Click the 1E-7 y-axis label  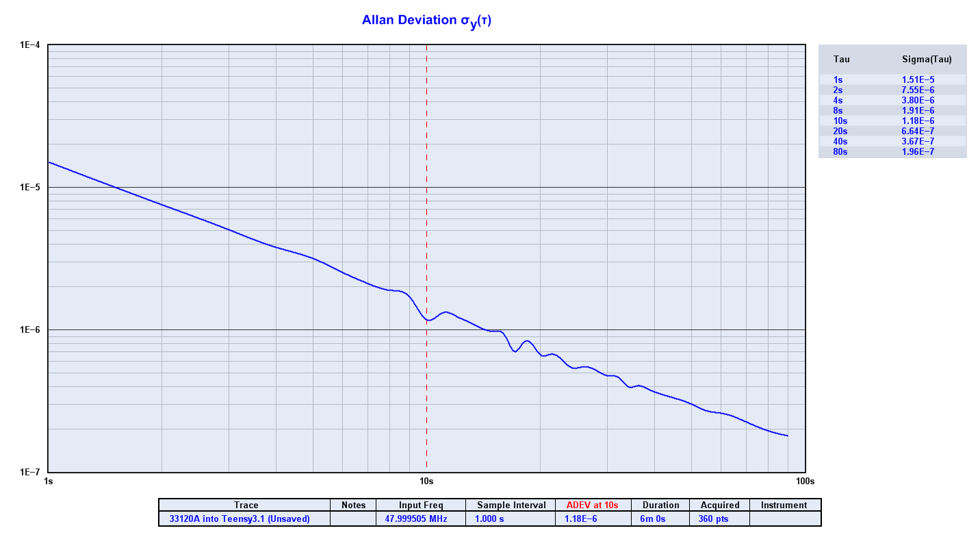(x=29, y=473)
